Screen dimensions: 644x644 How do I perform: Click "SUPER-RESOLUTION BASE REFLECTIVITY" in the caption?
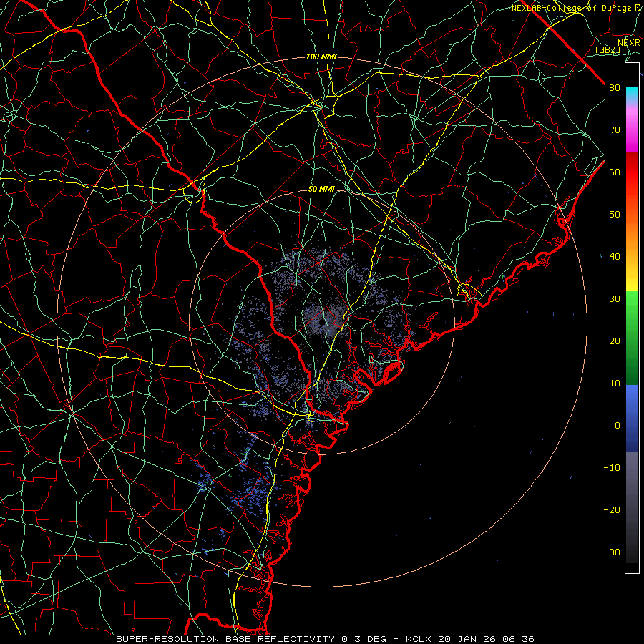click(x=225, y=639)
